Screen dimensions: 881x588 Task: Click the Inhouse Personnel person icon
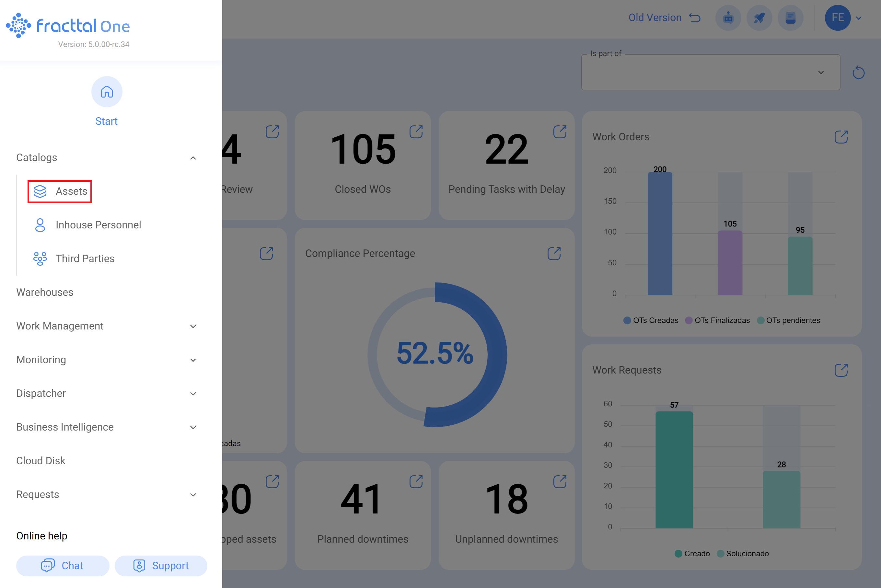[x=40, y=225]
